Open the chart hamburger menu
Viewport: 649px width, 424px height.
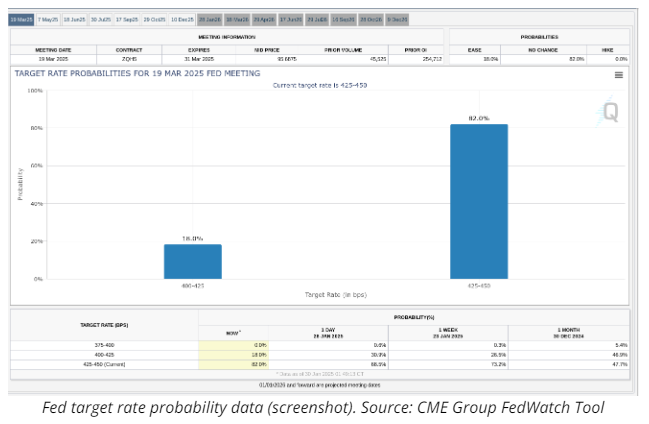coord(619,75)
